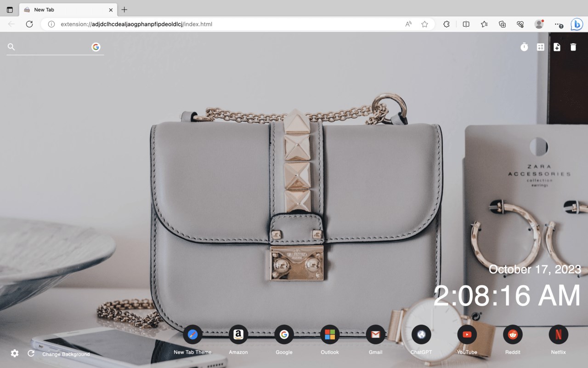This screenshot has width=588, height=368.
Task: Toggle the split screen button
Action: [x=466, y=24]
